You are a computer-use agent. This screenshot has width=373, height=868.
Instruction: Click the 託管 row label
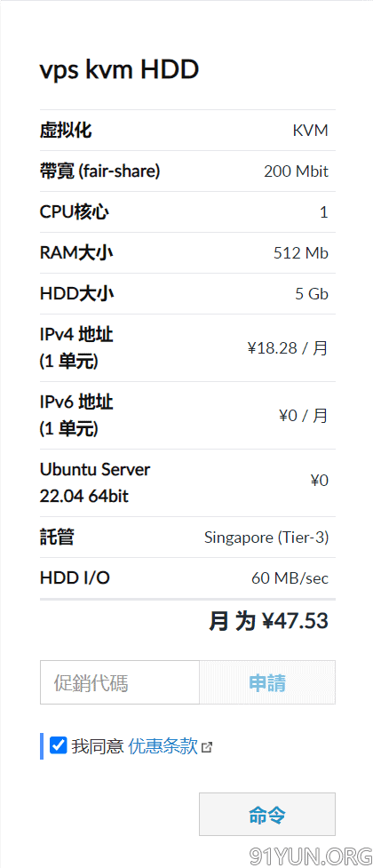pyautogui.click(x=57, y=537)
